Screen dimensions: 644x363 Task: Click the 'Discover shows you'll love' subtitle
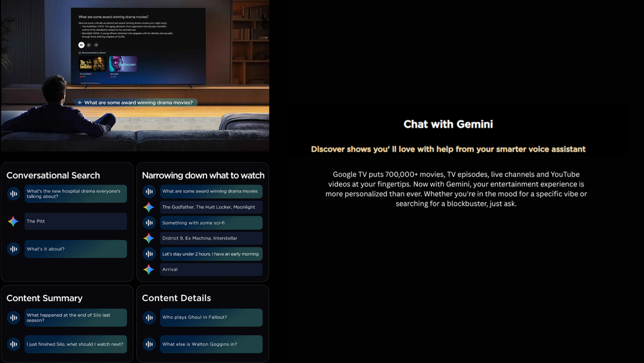[x=448, y=149]
